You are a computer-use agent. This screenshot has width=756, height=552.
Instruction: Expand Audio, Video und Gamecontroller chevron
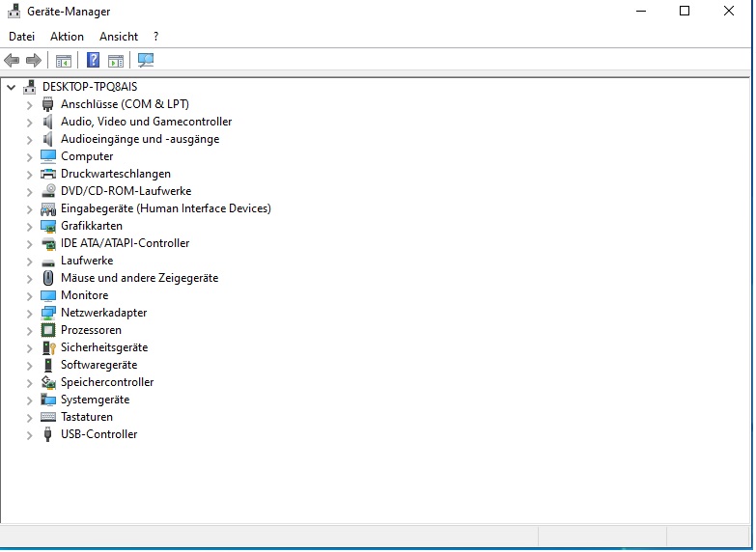29,123
